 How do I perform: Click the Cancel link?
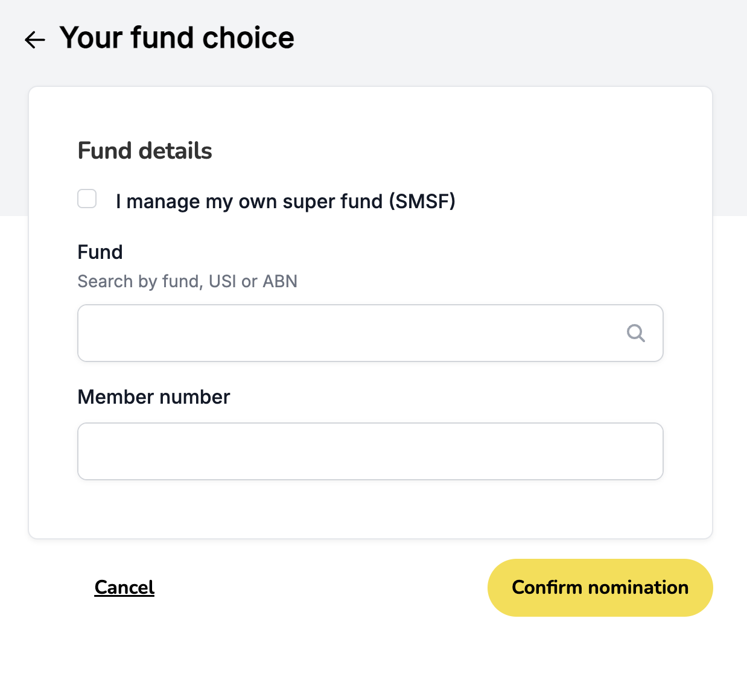(124, 587)
